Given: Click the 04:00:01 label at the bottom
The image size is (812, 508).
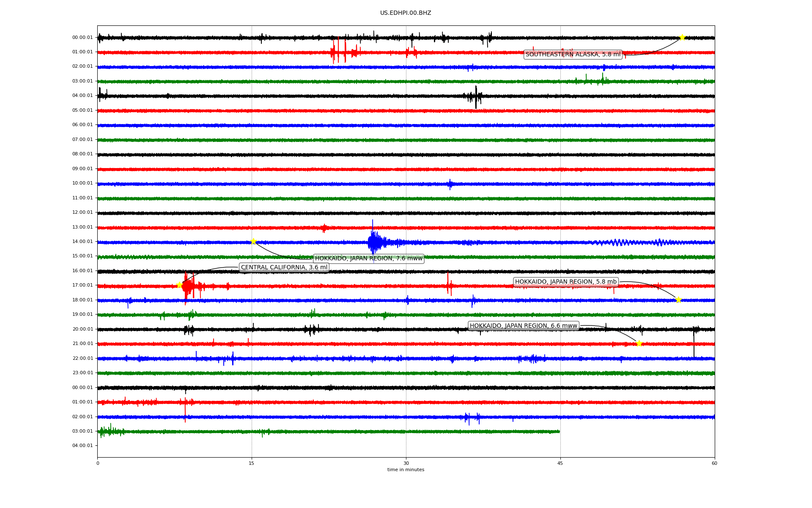Looking at the screenshot, I should pyautogui.click(x=82, y=445).
